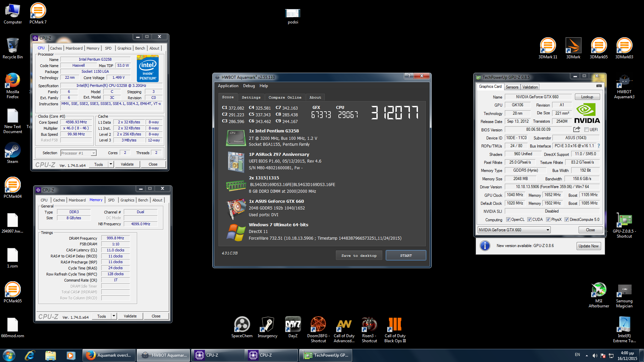Toggle the CUDA checkbox in GPU-Z

point(529,220)
